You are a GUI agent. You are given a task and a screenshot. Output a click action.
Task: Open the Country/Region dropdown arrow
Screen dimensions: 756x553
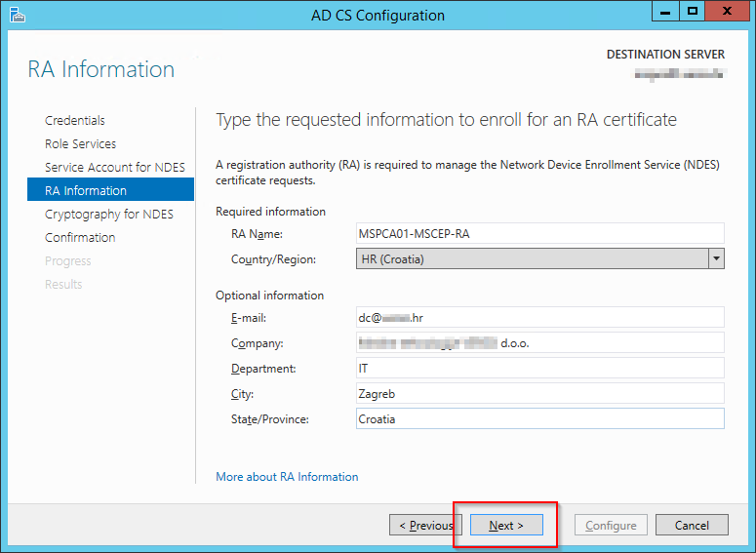click(x=716, y=258)
